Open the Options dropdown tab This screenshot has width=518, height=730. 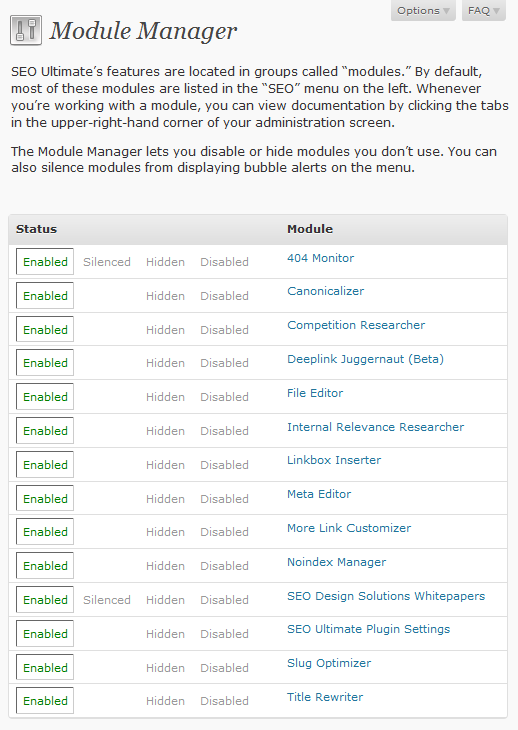[x=423, y=11]
